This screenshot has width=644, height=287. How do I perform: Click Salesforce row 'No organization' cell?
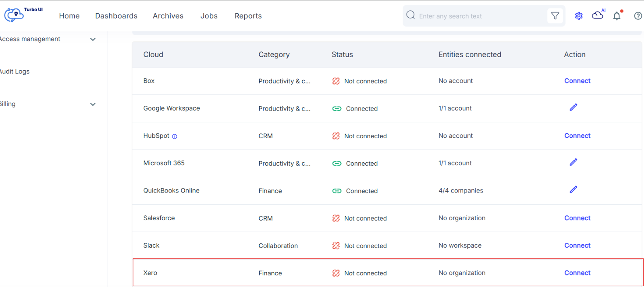point(462,218)
